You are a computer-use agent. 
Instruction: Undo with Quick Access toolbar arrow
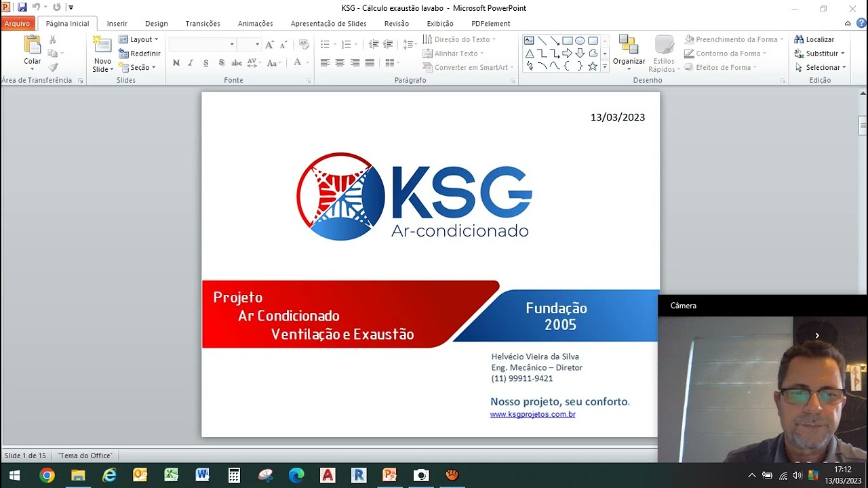tap(36, 7)
